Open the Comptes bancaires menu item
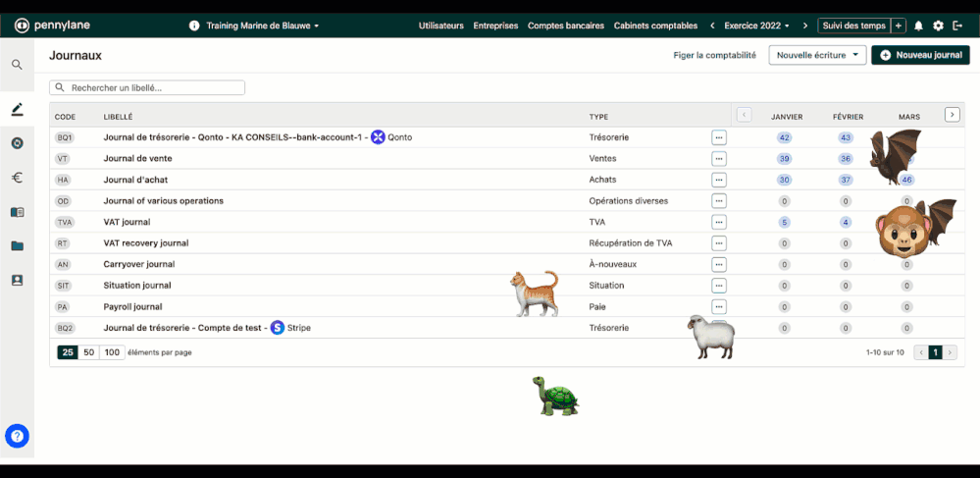Screen dimensions: 980x478 click(x=565, y=26)
